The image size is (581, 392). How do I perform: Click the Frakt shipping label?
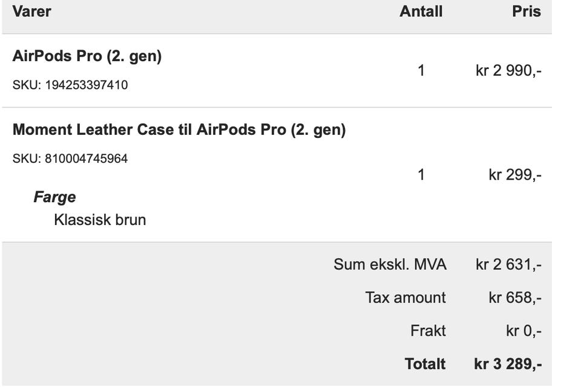(x=428, y=331)
